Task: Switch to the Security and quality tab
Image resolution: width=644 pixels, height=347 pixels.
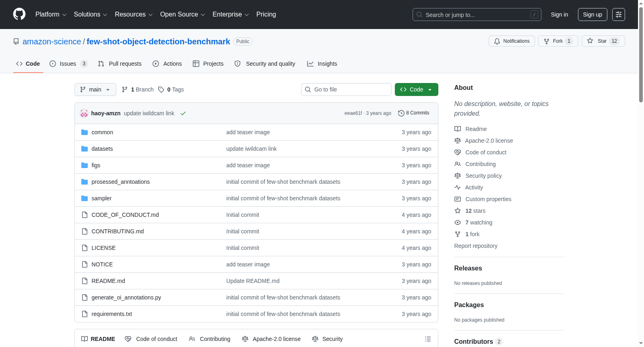Action: (265, 64)
